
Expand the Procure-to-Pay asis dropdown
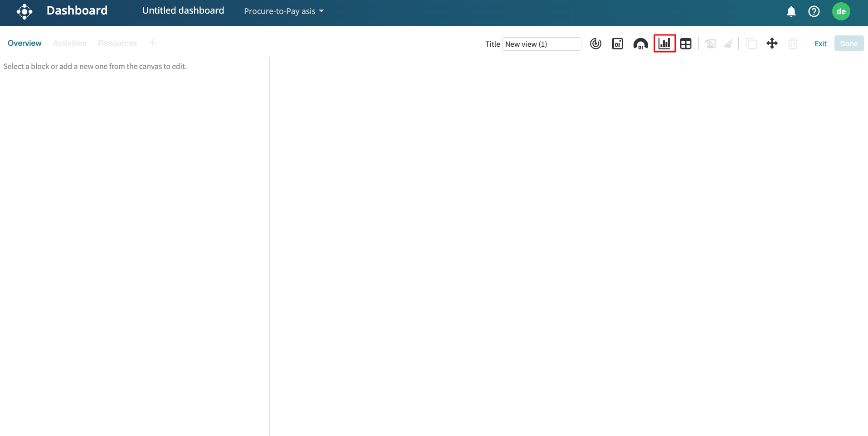click(x=283, y=11)
